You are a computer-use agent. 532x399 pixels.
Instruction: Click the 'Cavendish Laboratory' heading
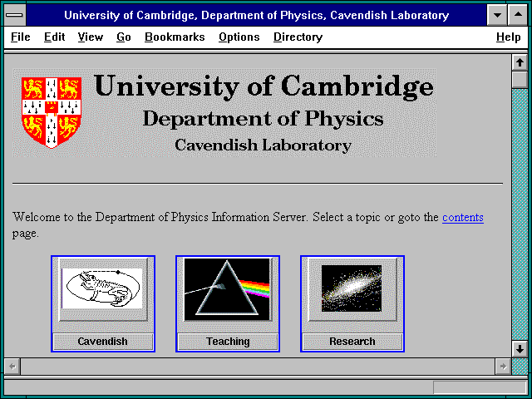pyautogui.click(x=263, y=145)
